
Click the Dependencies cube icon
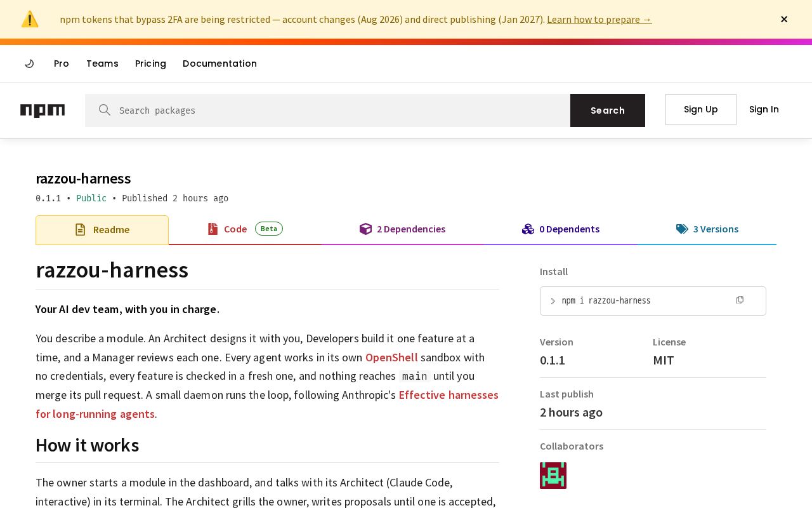(x=365, y=229)
